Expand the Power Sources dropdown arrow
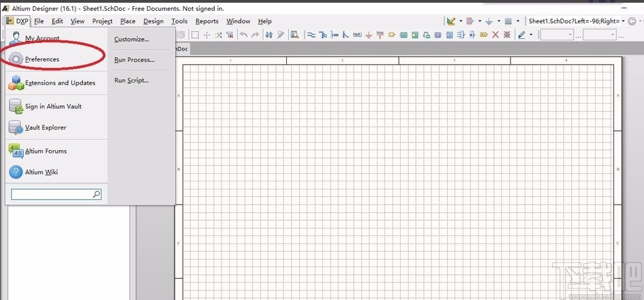This screenshot has width=644, height=300. [x=499, y=21]
